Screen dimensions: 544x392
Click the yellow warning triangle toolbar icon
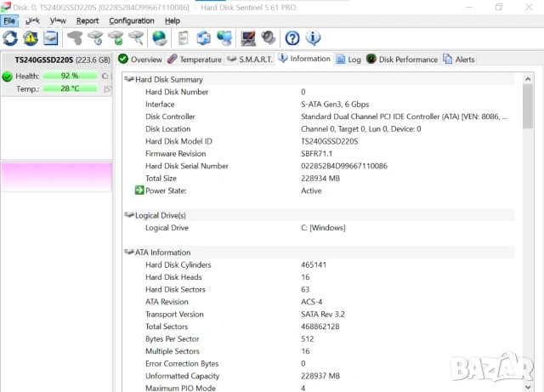pos(31,38)
